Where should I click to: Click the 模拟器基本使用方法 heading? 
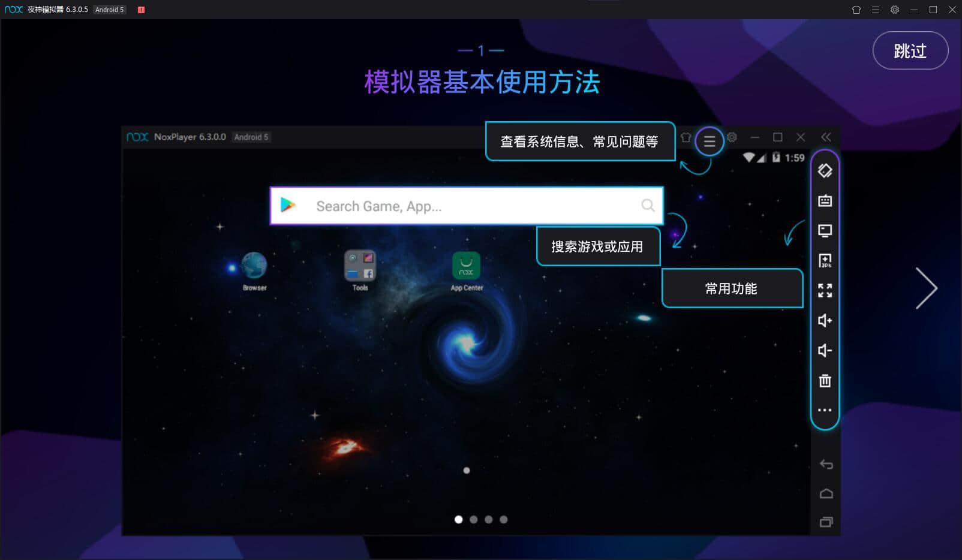482,82
